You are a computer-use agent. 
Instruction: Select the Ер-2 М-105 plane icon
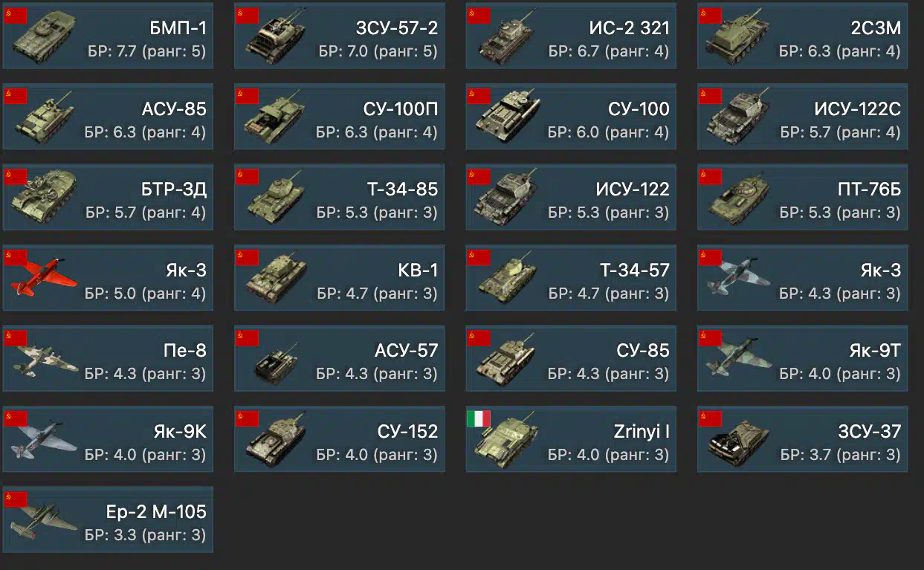[45, 521]
